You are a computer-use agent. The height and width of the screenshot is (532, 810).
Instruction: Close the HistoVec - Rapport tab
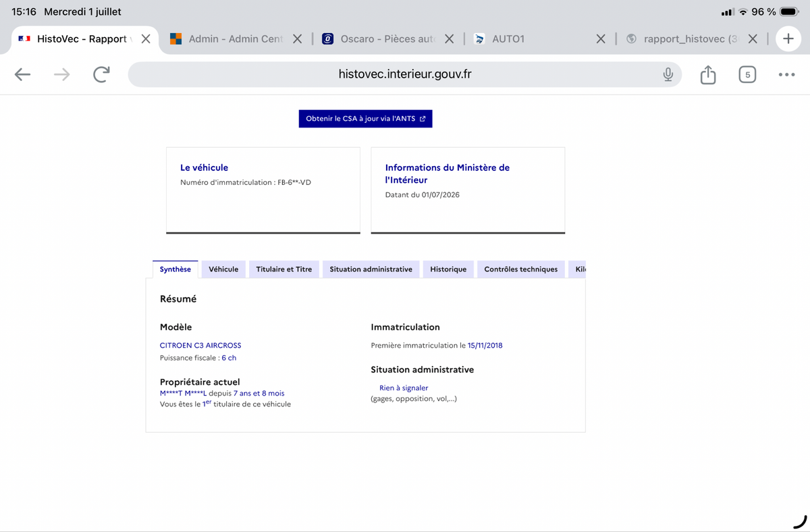pos(146,39)
